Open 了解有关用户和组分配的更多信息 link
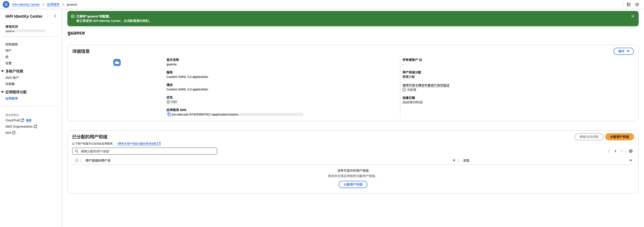The width and height of the screenshot is (644, 227). 138,143
